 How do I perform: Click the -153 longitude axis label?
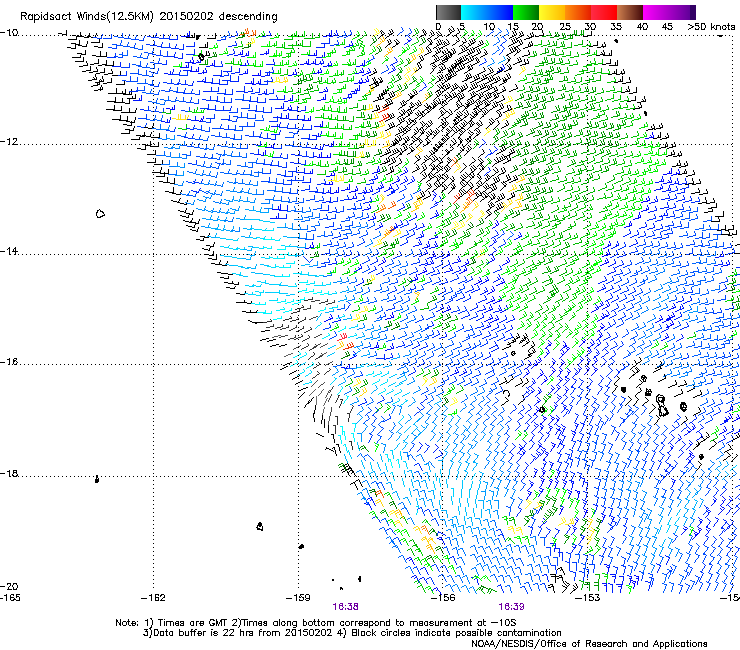click(587, 598)
